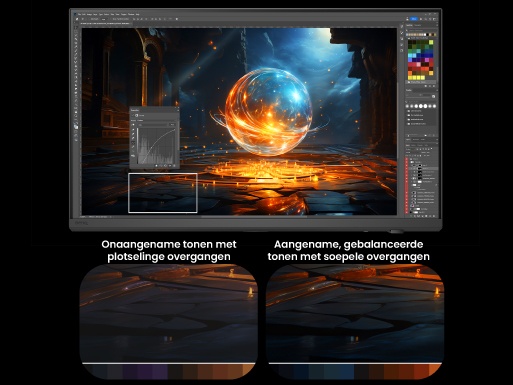Open the Brushes panel tab
This screenshot has width=513, height=385.
click(x=409, y=90)
